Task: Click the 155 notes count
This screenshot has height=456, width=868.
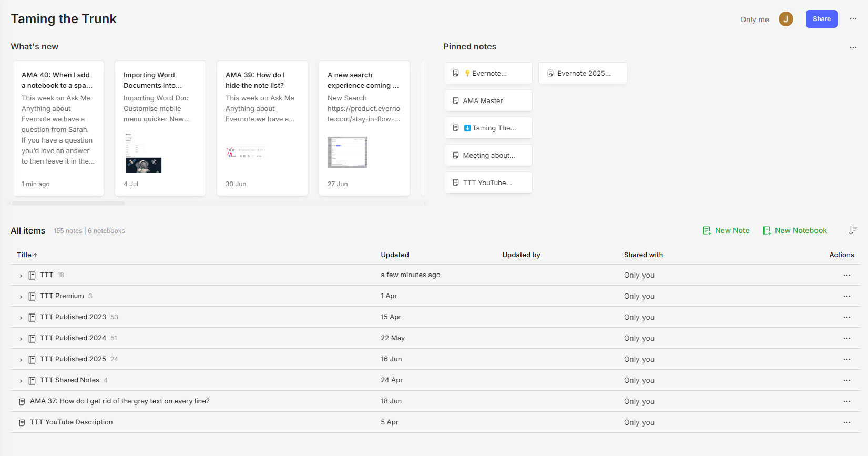Action: 68,231
